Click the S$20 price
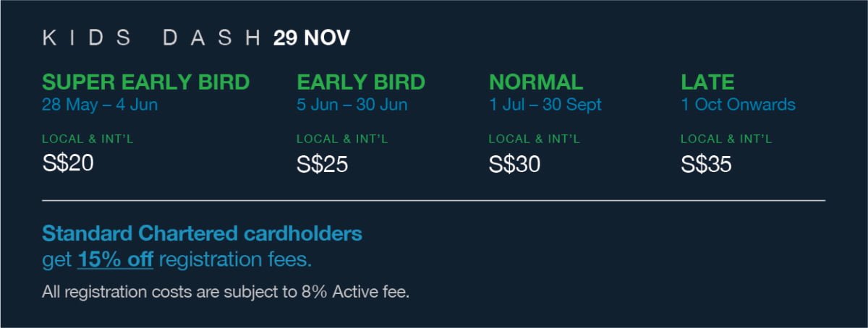 pos(68,165)
